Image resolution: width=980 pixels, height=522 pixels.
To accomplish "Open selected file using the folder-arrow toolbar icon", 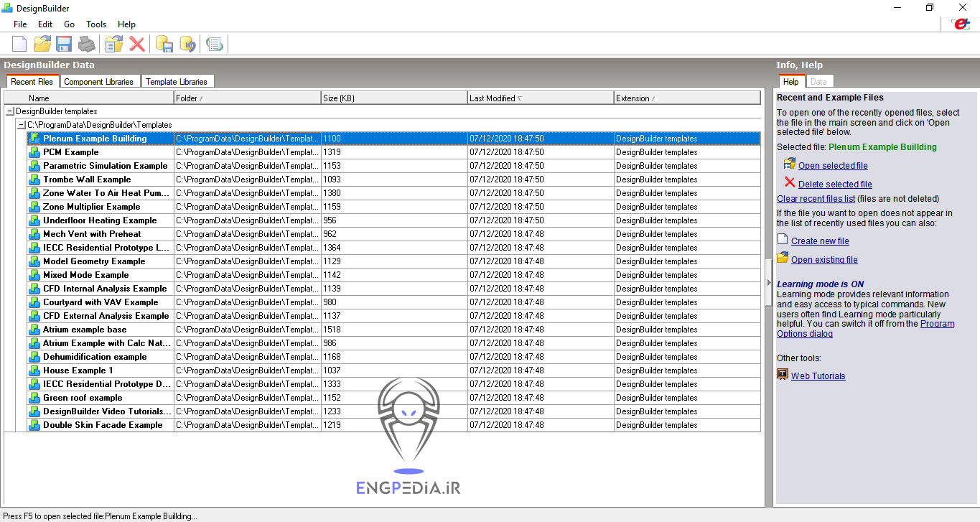I will [113, 44].
